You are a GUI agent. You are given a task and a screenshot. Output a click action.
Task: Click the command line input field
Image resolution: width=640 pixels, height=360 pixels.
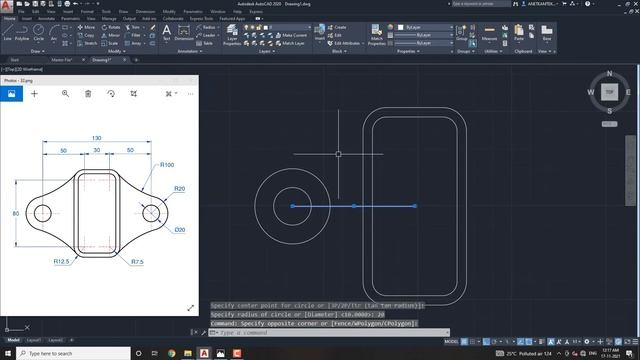coord(329,333)
